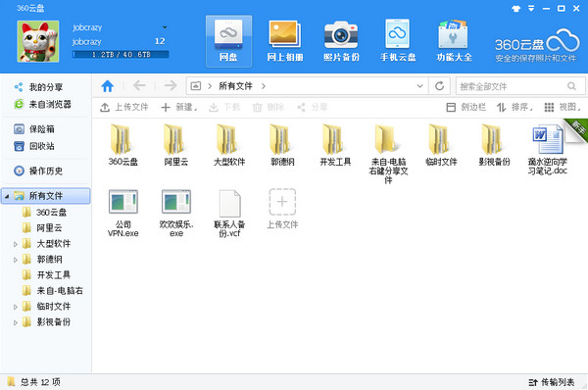Select the 公司VPN.exe file

(123, 213)
